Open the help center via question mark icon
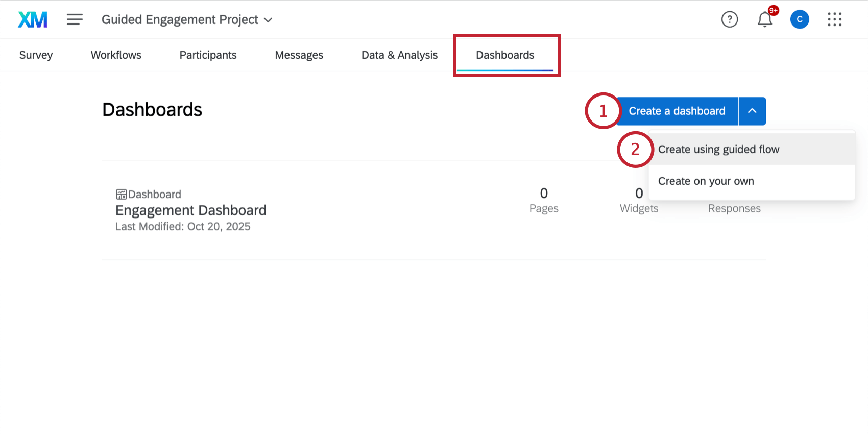The height and width of the screenshot is (434, 868). coord(730,19)
